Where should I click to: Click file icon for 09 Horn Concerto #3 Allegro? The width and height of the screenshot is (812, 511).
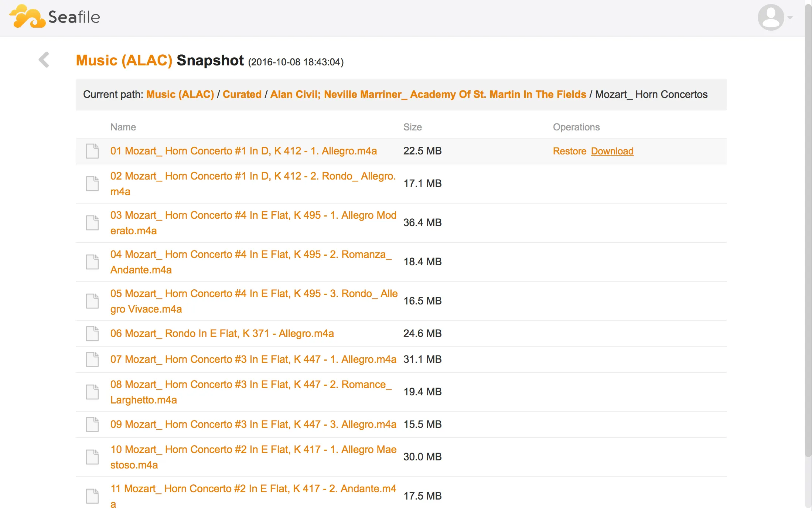coord(92,424)
